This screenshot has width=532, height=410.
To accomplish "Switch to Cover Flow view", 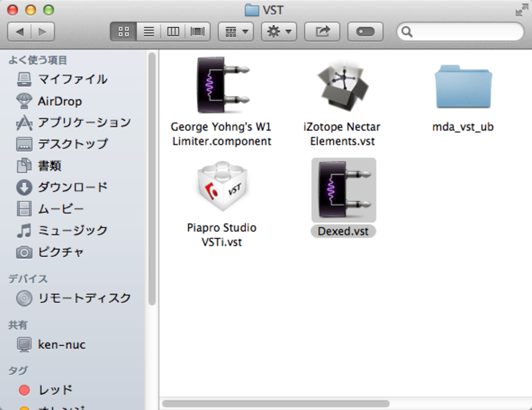I will click(x=198, y=32).
